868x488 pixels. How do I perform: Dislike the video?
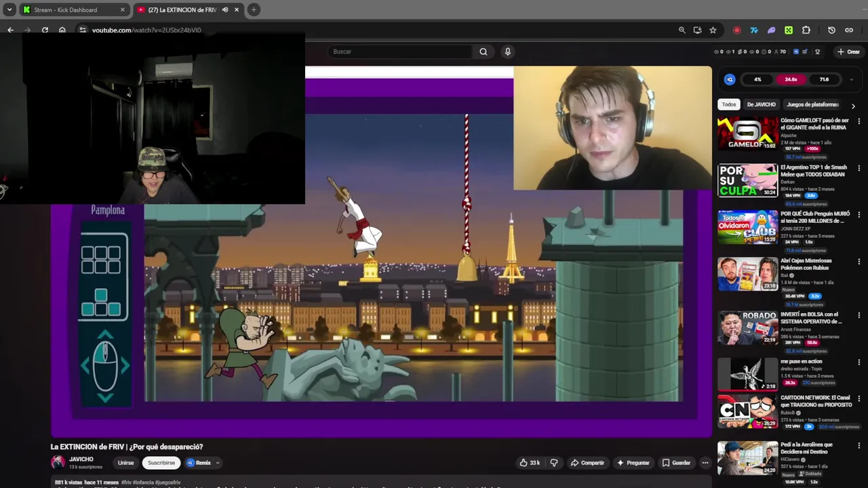click(554, 463)
